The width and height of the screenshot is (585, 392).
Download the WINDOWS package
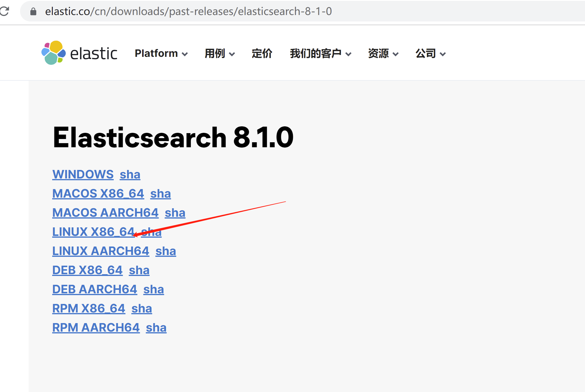83,174
